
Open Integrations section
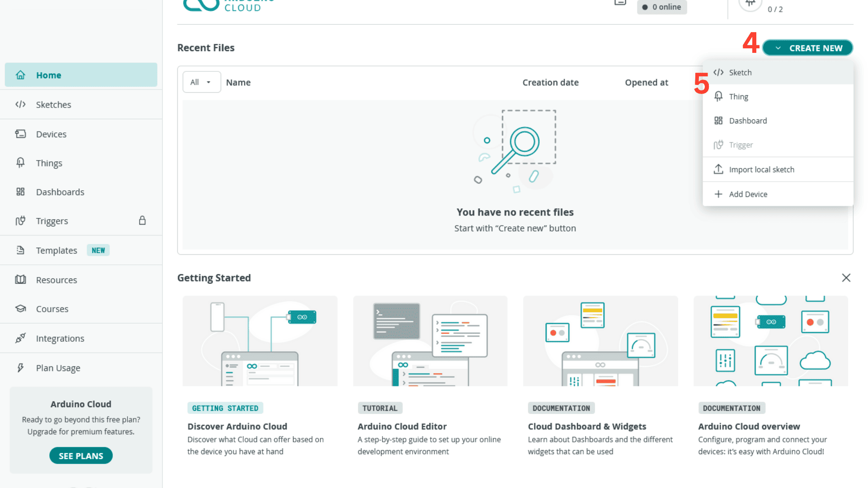pos(60,338)
